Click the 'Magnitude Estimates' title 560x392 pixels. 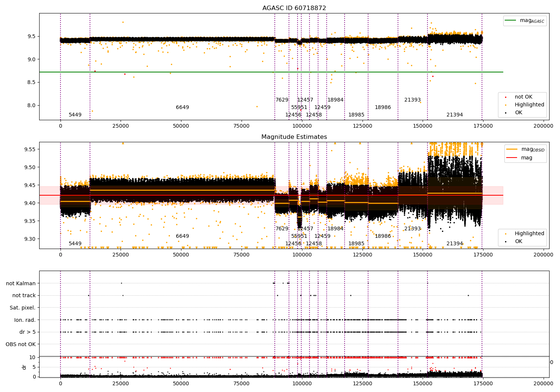click(x=294, y=137)
